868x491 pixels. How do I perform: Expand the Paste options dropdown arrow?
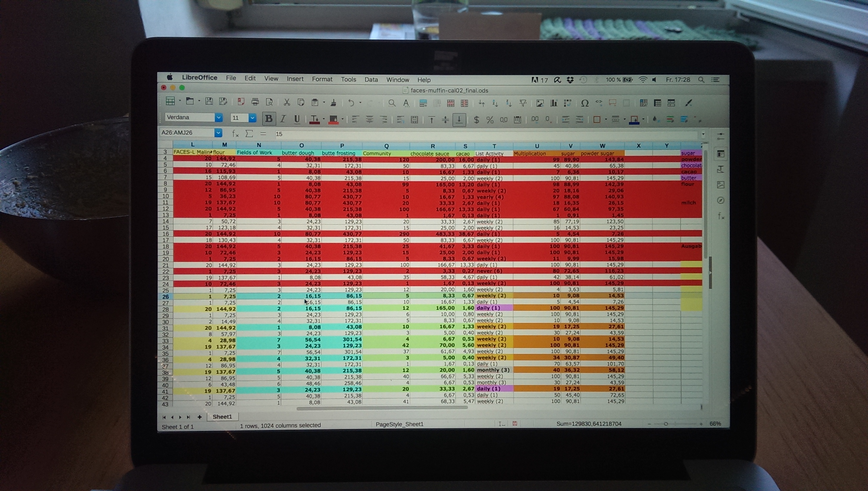[x=324, y=102]
